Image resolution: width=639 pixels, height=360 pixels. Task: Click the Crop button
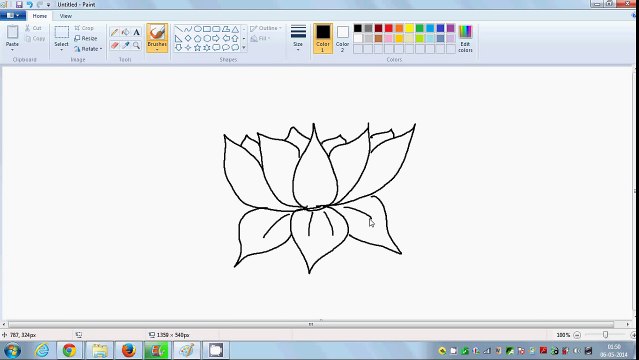pos(84,28)
